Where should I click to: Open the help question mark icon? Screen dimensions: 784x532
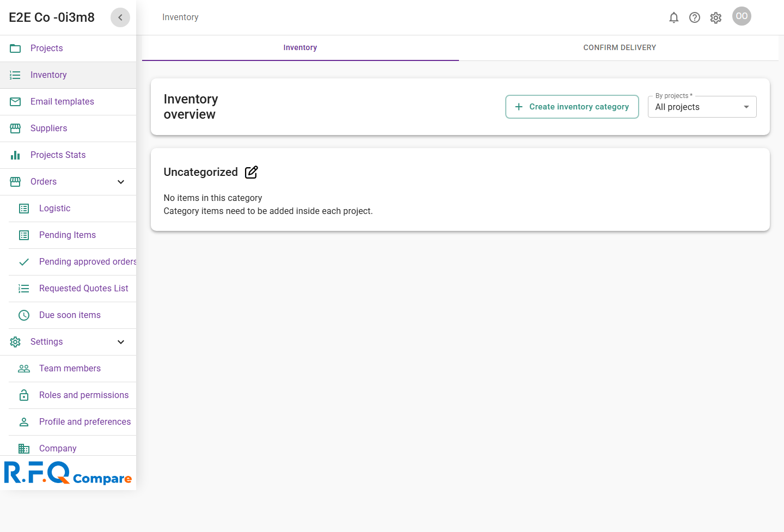695,17
